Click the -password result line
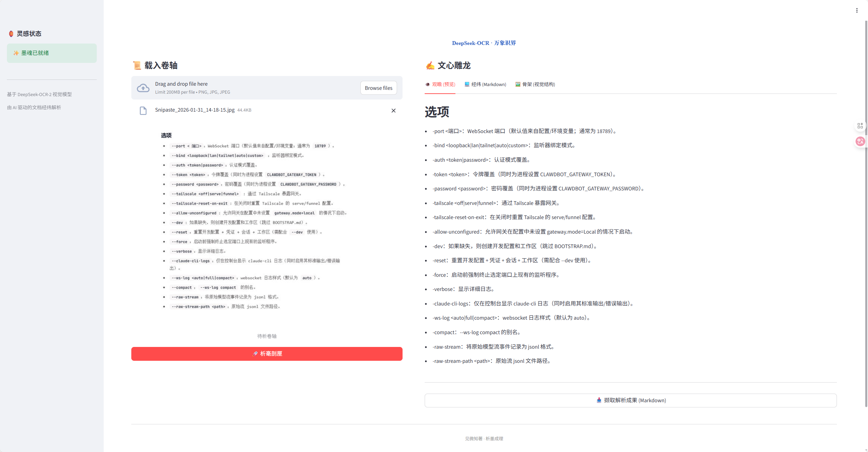Viewport: 868px width, 452px height. (x=539, y=189)
